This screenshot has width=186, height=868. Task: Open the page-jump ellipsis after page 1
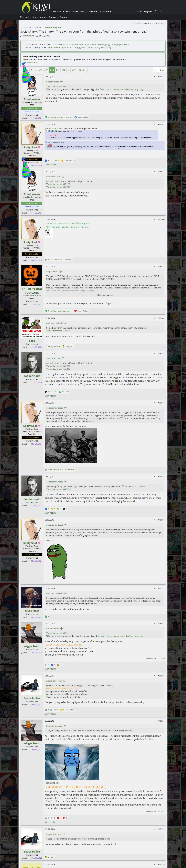pyautogui.click(x=35, y=70)
